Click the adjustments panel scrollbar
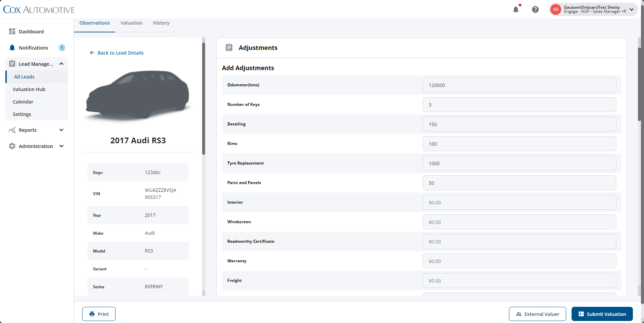 [639, 84]
